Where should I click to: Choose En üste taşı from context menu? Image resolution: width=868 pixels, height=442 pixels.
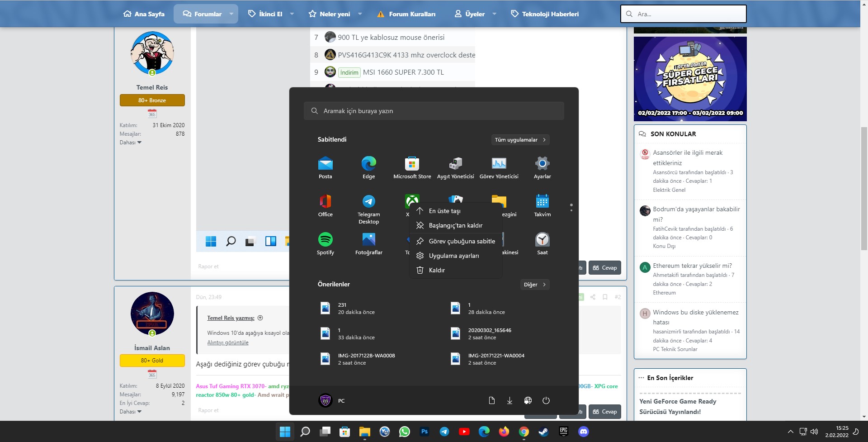coord(456,211)
